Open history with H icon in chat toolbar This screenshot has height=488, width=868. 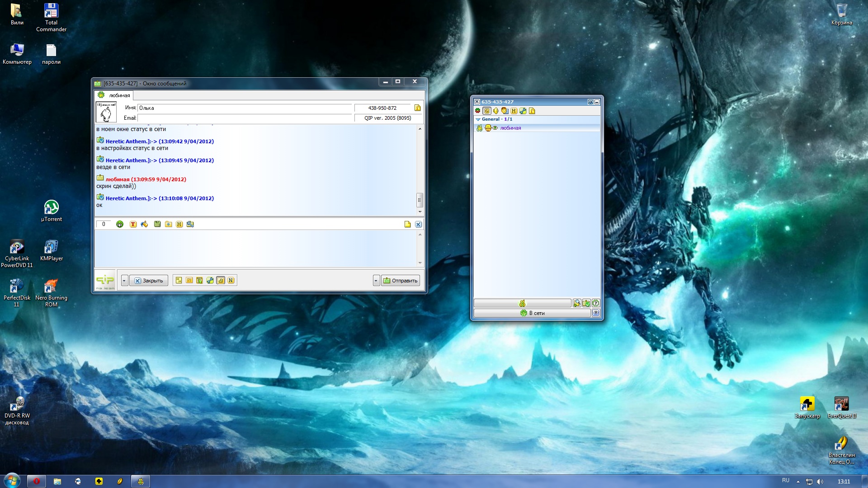tap(179, 224)
